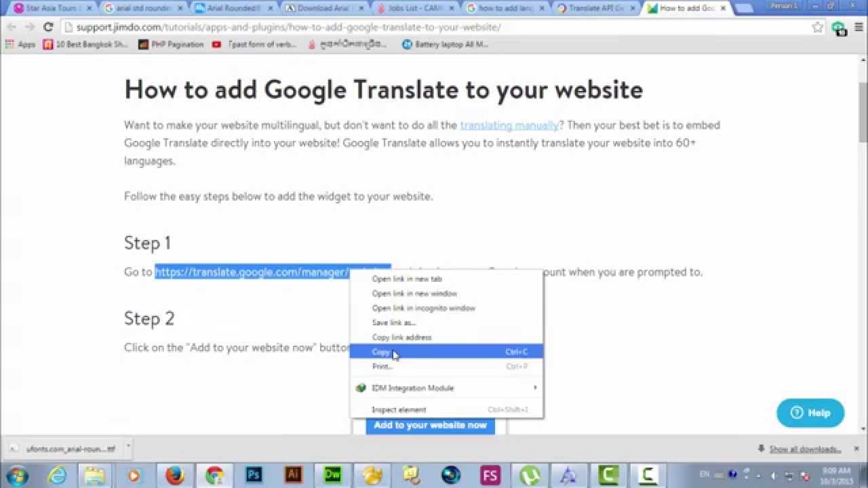Switch to Chrome in the taskbar
Viewport: 868px width, 488px height.
[214, 474]
